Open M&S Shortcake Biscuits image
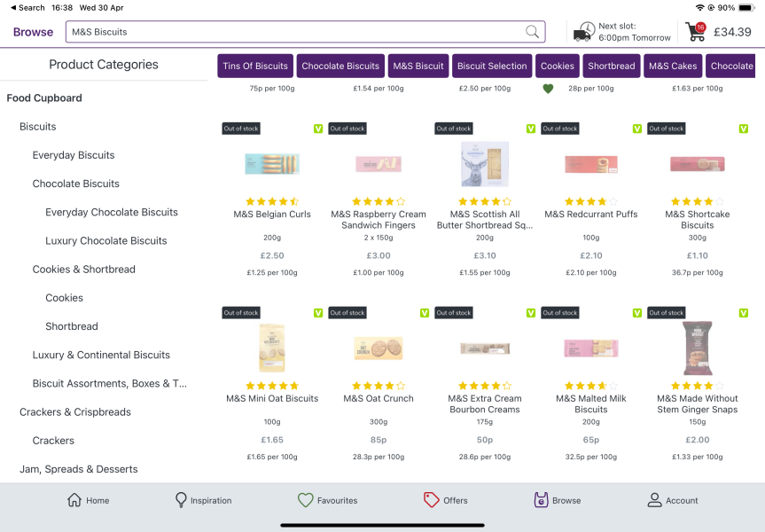 click(697, 164)
